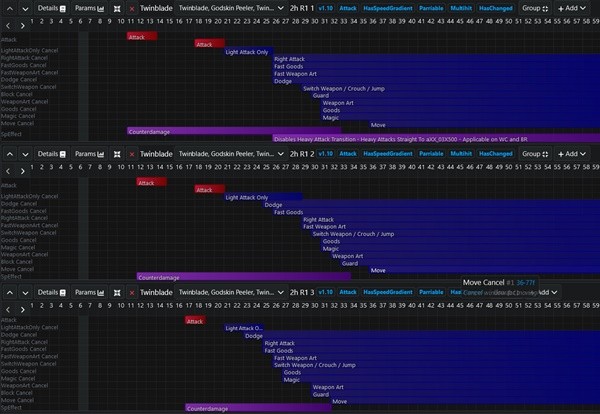Toggle the Multihit tag on 2h R1 2
Image resolution: width=600 pixels, height=414 pixels.
[x=461, y=154]
